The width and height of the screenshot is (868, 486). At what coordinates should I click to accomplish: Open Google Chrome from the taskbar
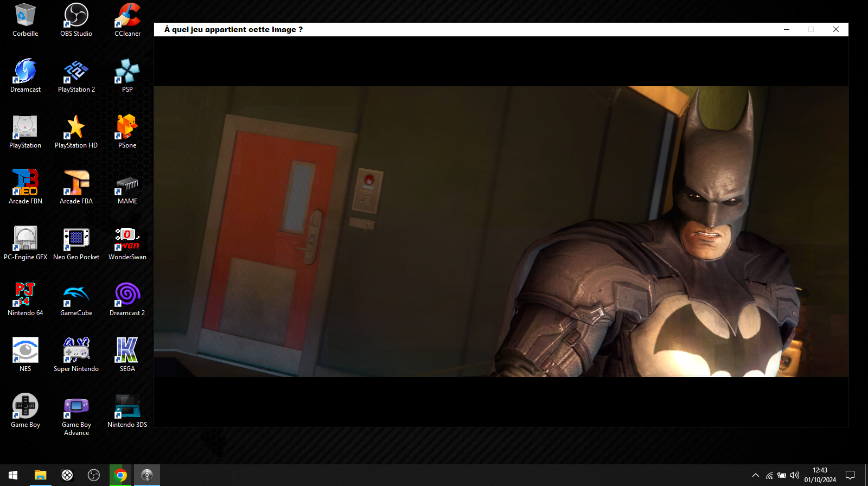click(120, 475)
